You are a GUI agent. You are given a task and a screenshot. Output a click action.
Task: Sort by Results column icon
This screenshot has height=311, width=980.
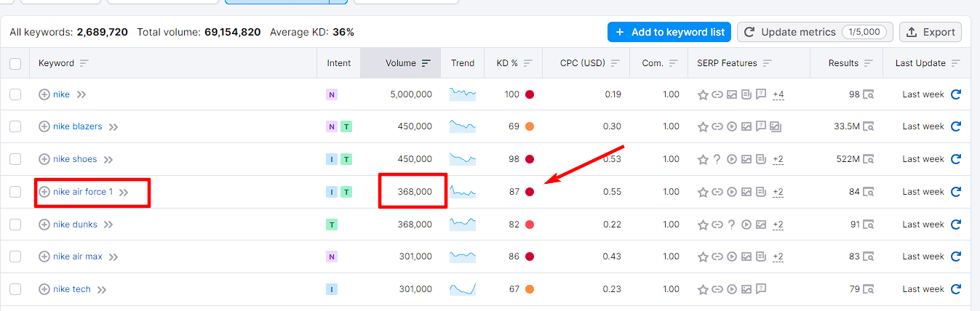pyautogui.click(x=868, y=63)
